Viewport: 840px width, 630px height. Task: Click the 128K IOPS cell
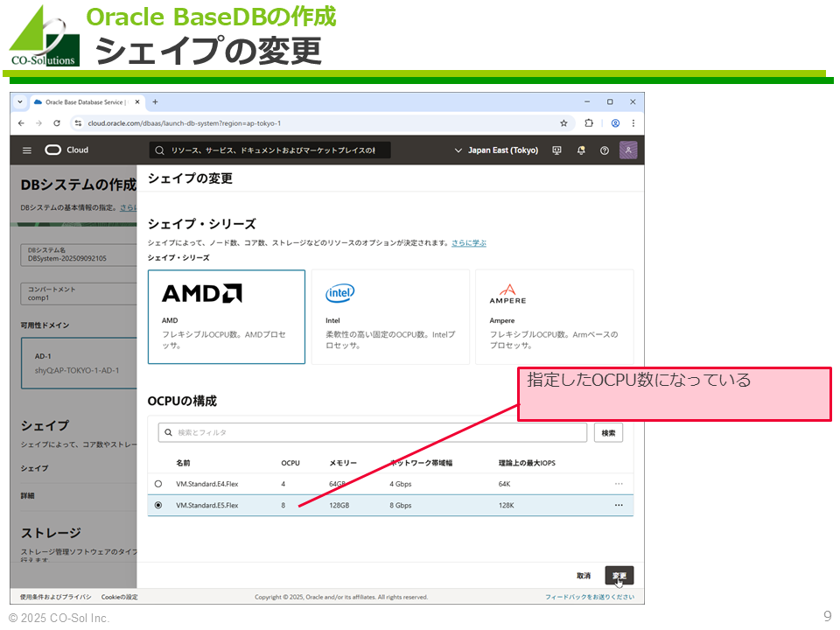pos(507,505)
